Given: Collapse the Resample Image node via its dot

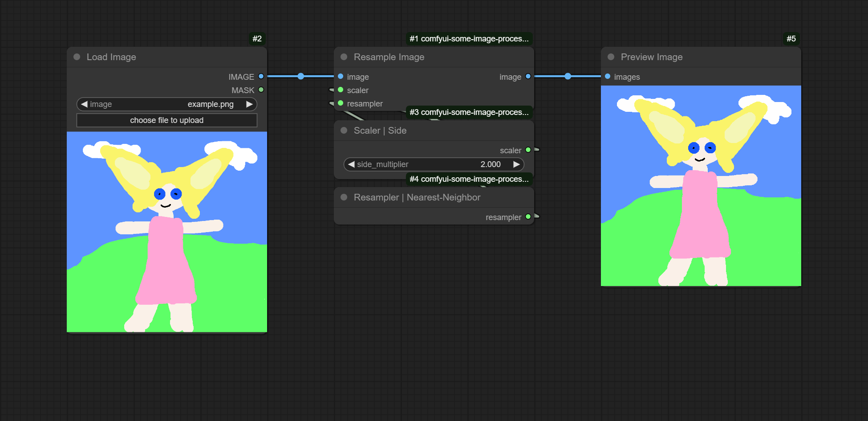Looking at the screenshot, I should [x=344, y=57].
